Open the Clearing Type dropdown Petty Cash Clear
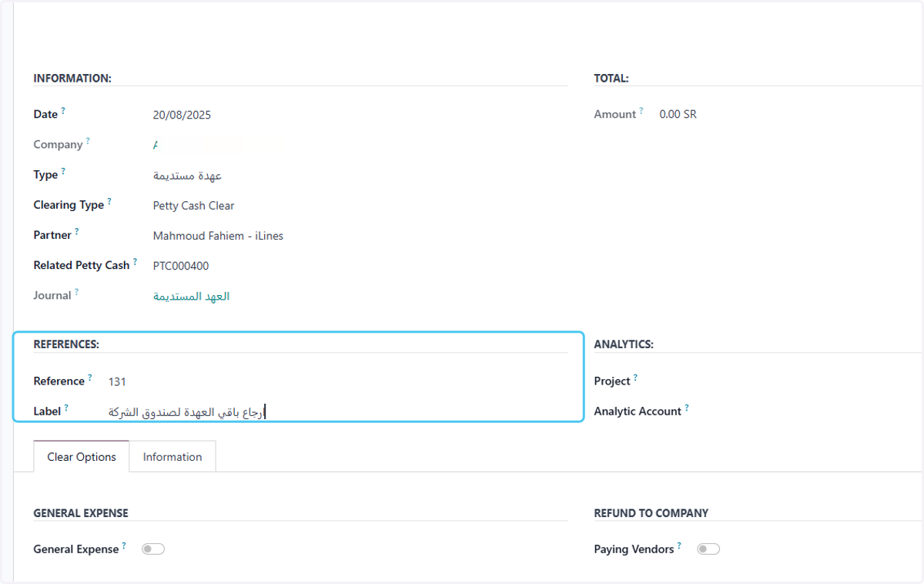The image size is (924, 584). point(194,206)
